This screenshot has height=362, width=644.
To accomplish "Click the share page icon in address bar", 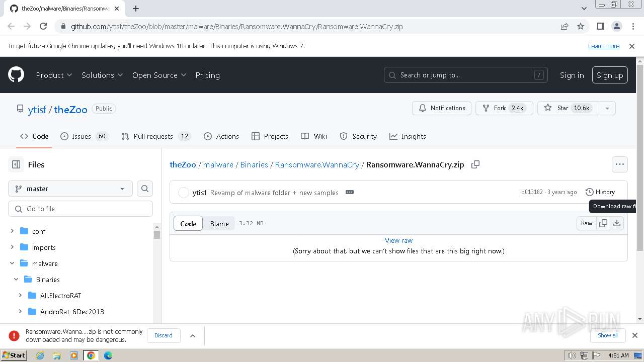I will pos(565,26).
